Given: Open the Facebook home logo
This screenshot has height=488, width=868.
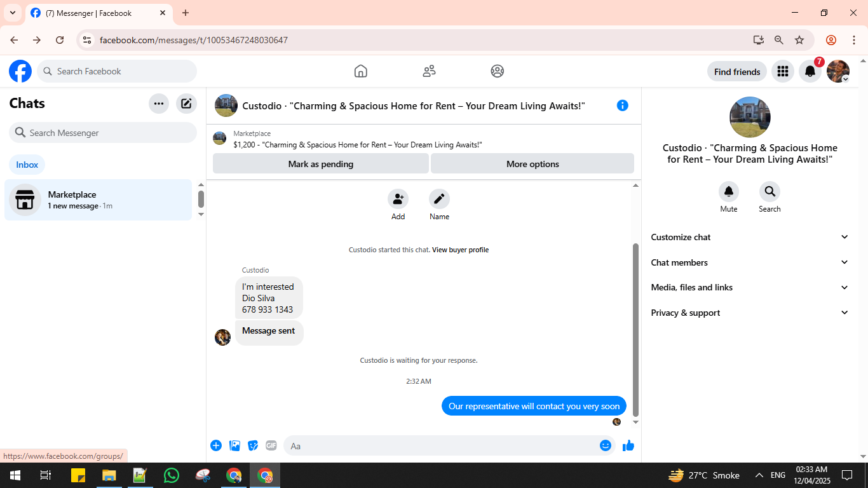Looking at the screenshot, I should (x=20, y=71).
